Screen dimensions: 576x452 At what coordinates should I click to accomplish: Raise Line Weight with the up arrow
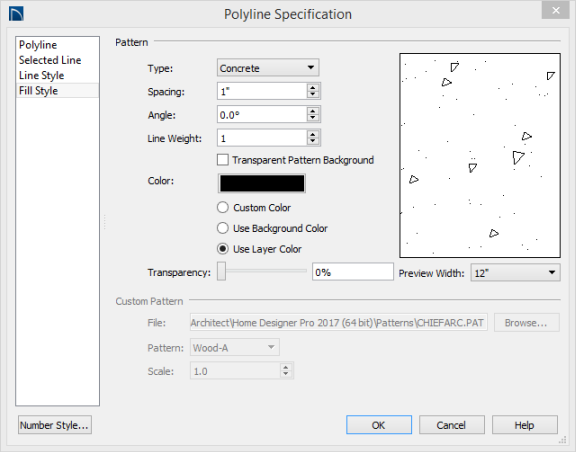[313, 134]
